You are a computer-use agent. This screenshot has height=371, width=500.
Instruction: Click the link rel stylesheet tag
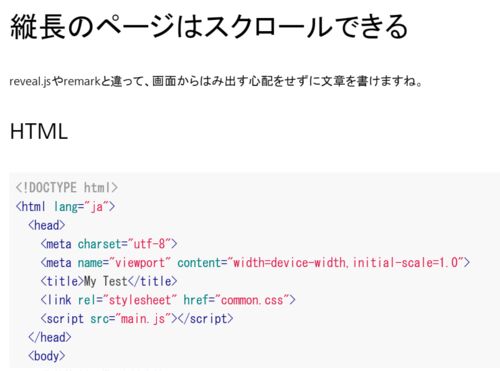pyautogui.click(x=168, y=300)
